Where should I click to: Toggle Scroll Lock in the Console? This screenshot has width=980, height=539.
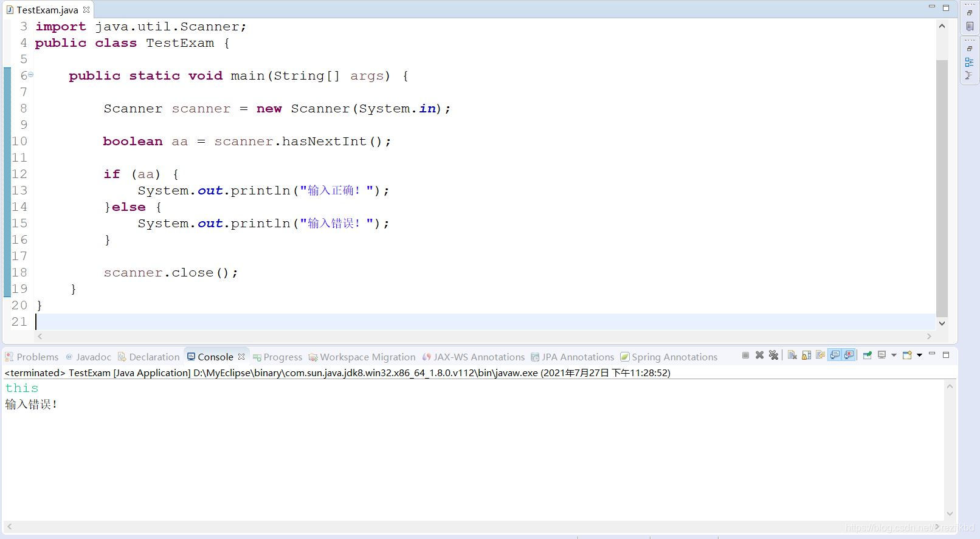[806, 355]
